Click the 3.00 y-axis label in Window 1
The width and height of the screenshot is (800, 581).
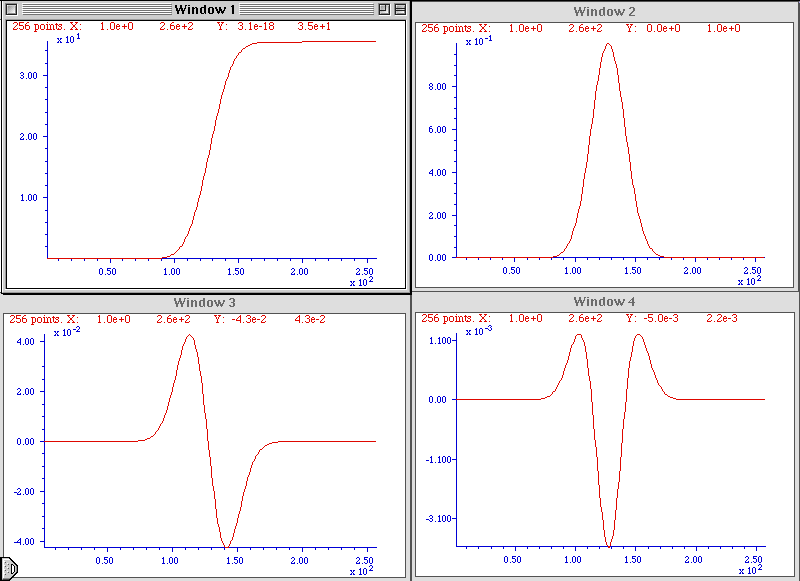29,76
